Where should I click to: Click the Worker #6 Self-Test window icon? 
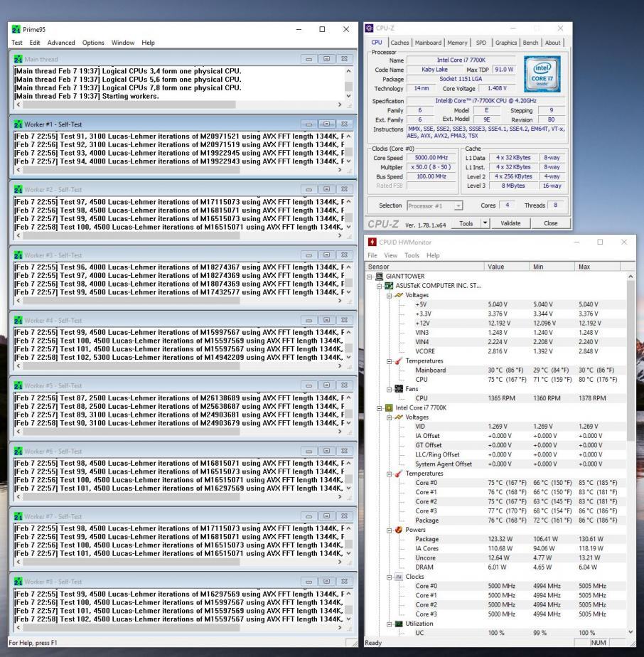click(x=18, y=452)
